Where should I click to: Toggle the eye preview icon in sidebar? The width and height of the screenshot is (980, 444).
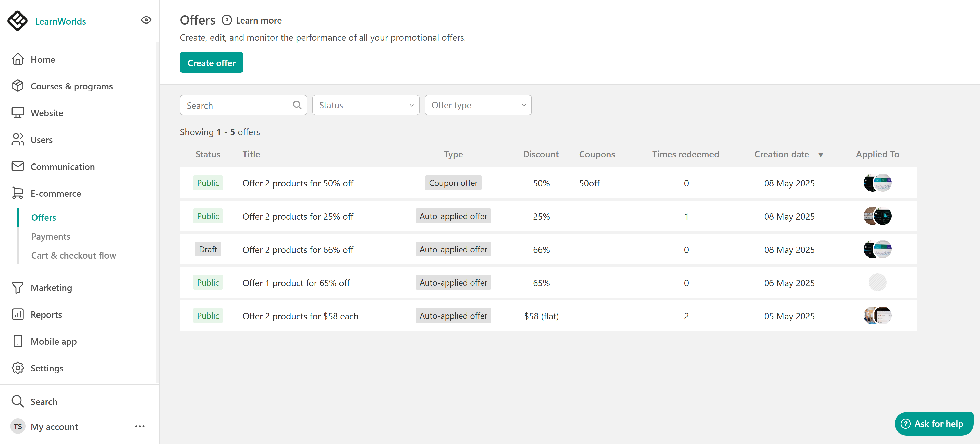pos(146,20)
